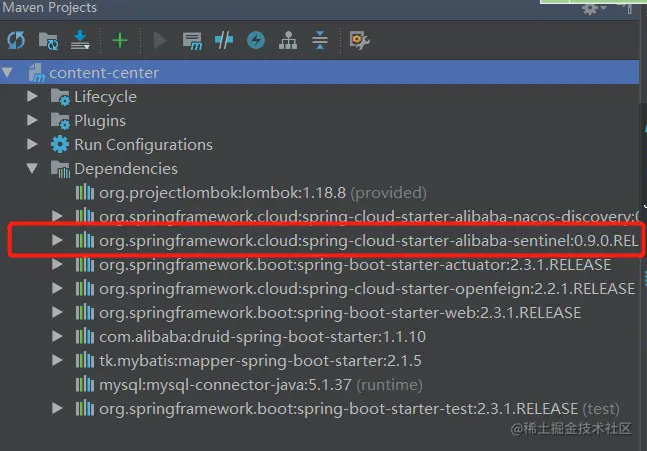Click library icon beside spring-cloud-starter-openfeign
Screen dimensions: 647x451
click(x=85, y=288)
